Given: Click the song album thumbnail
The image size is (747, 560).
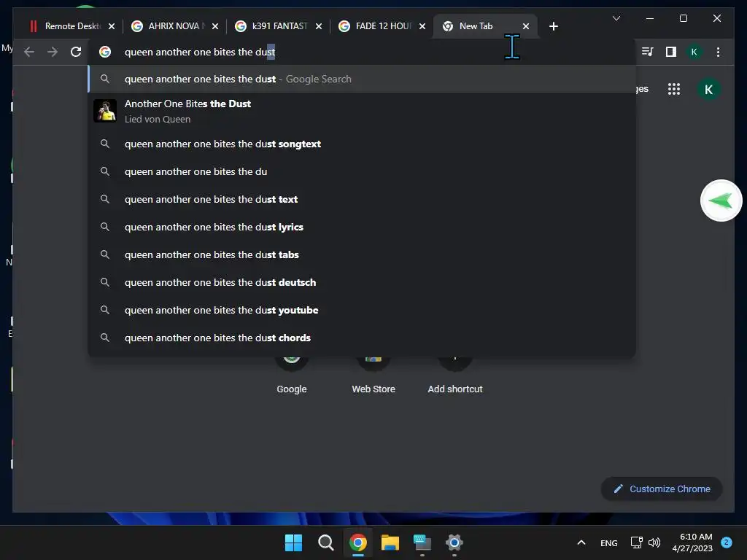Looking at the screenshot, I should coord(105,111).
